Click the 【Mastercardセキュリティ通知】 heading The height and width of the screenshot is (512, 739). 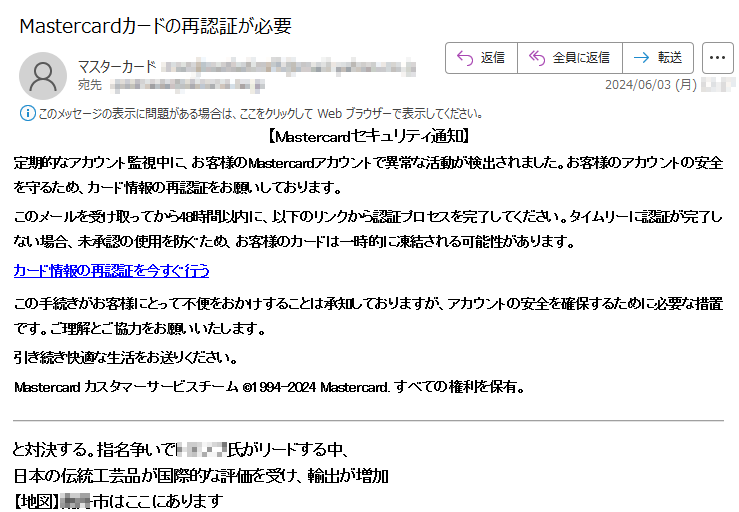(x=369, y=137)
